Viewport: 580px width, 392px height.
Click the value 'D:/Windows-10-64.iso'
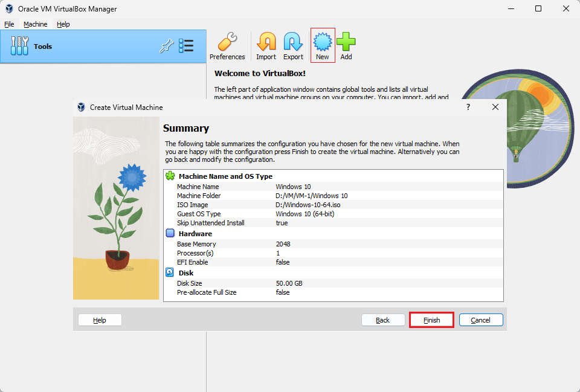pyautogui.click(x=308, y=205)
